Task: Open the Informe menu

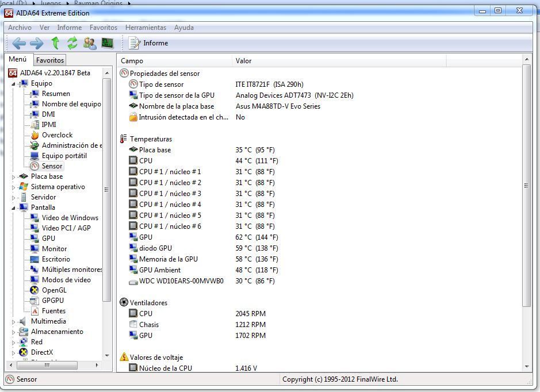Action: 69,28
